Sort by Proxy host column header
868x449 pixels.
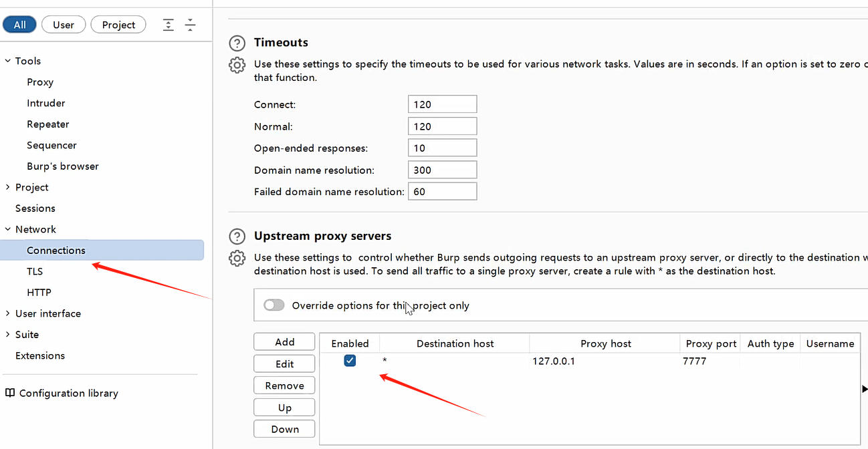pyautogui.click(x=605, y=343)
